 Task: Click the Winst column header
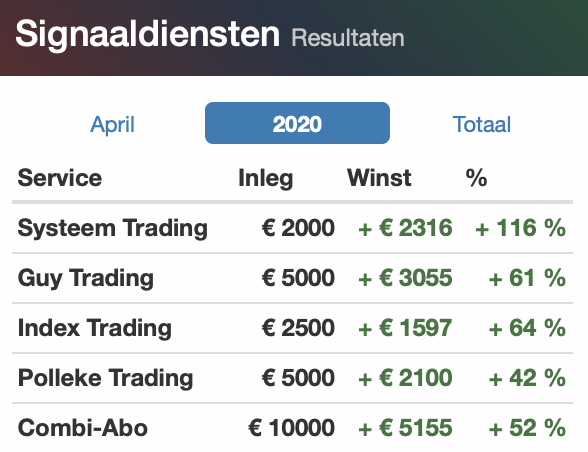click(x=379, y=177)
